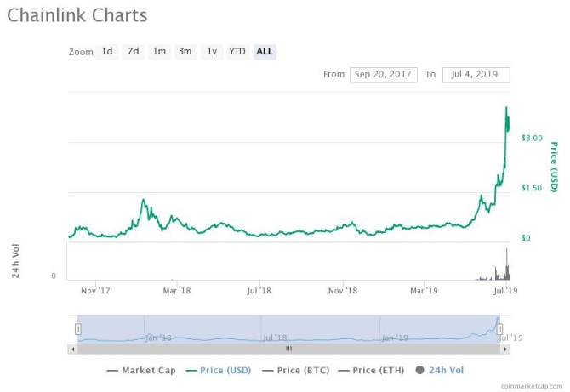
Task: Choose the 1y zoom range
Action: tap(212, 52)
